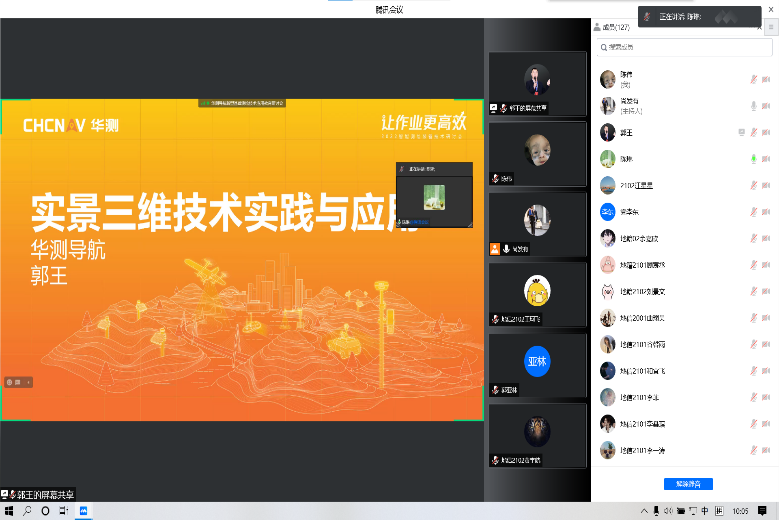This screenshot has width=779, height=520.
Task: Toggle 2102江昱昱's camera icon
Action: tap(766, 185)
